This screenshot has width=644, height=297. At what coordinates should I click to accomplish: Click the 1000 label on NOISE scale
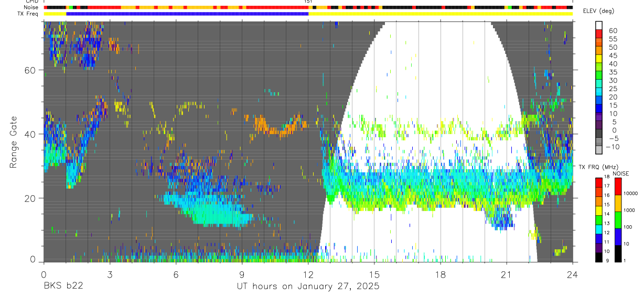tap(630, 210)
